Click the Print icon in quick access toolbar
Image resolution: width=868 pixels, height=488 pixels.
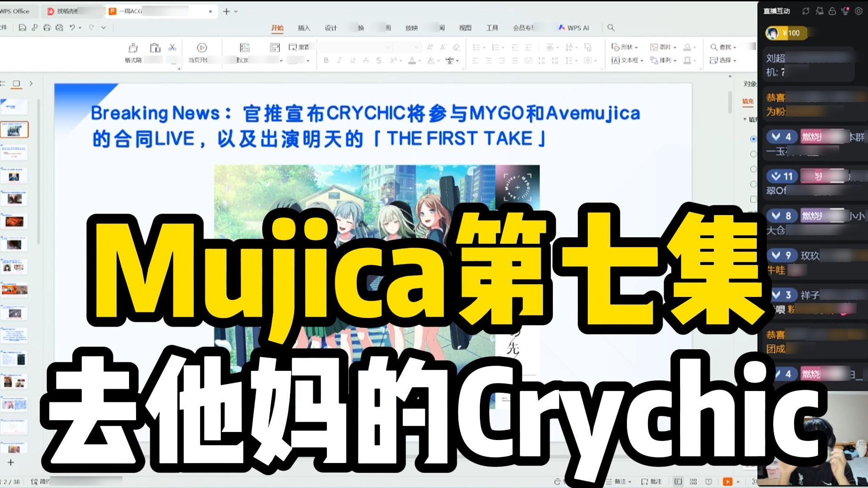coord(47,28)
